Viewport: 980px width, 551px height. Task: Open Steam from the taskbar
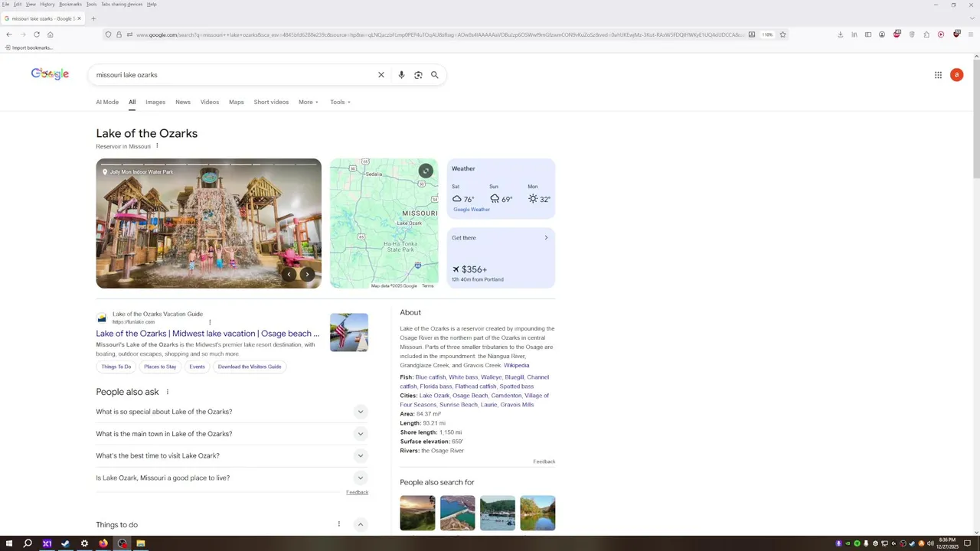(65, 543)
